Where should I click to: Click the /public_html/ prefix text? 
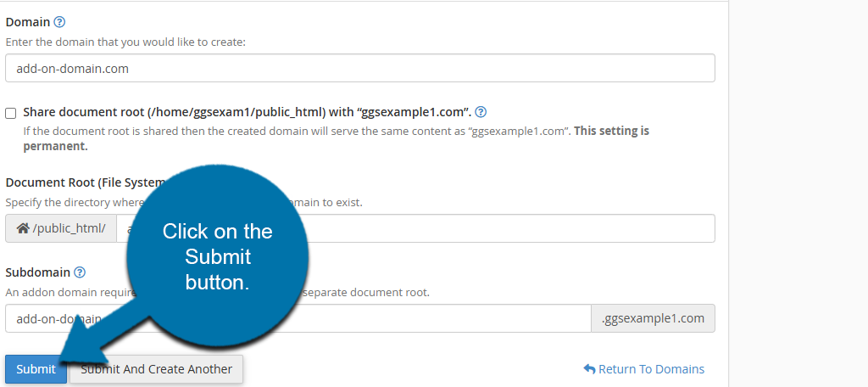(x=69, y=228)
